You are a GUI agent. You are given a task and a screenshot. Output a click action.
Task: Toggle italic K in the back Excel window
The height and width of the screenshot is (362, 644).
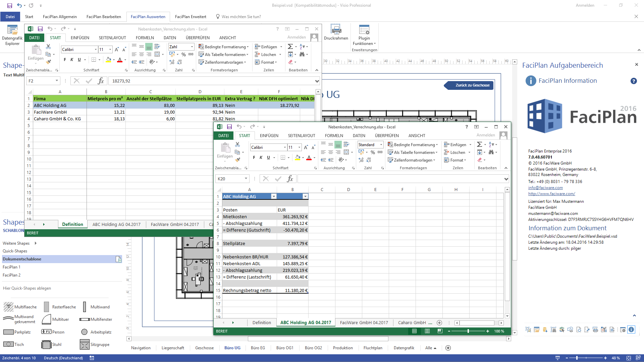pos(72,60)
